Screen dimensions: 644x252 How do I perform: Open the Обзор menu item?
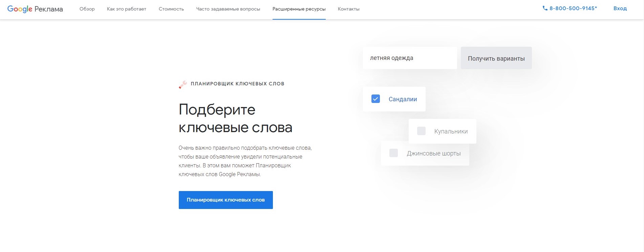click(x=87, y=9)
